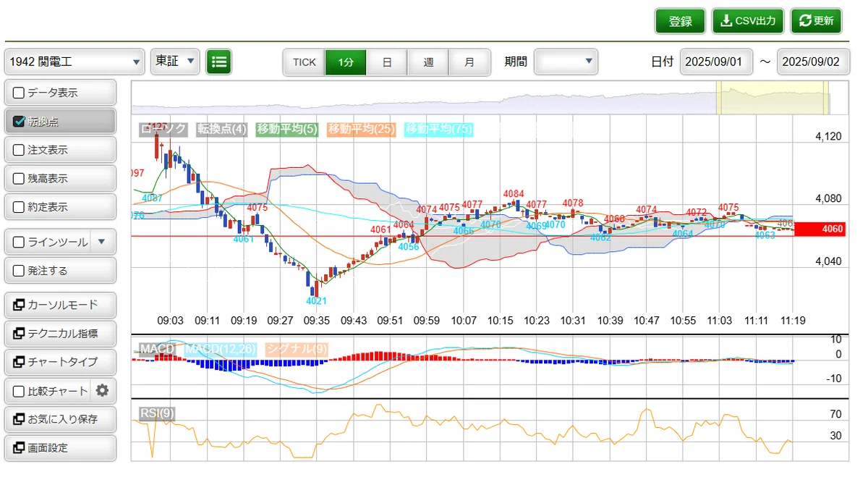Screen dimensions: 868x485
Task: Open the 1942 関電工 stock dropdown
Action: 75,62
